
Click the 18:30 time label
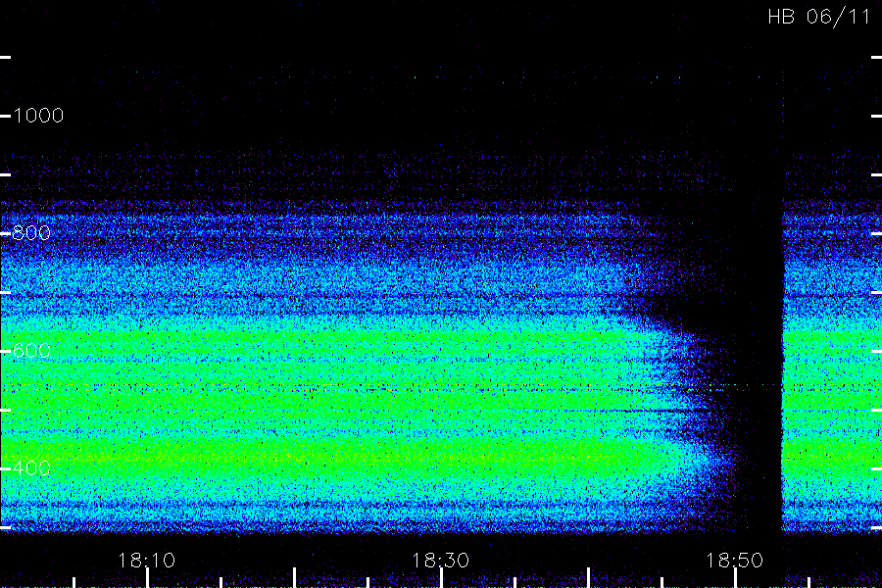point(440,561)
